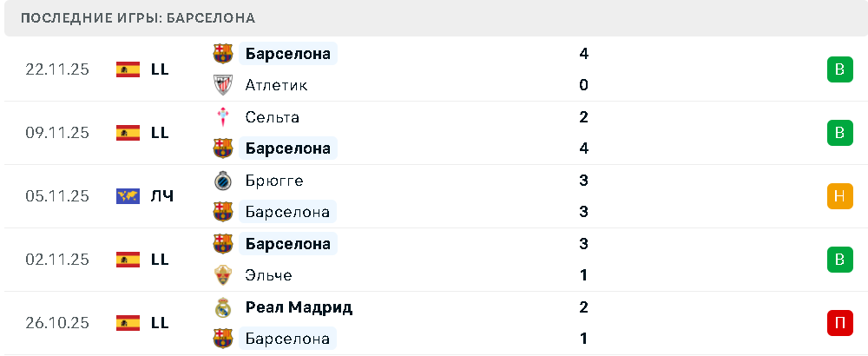Click the orange draw badge for 05.11.25
868x356 pixels.
[x=838, y=196]
